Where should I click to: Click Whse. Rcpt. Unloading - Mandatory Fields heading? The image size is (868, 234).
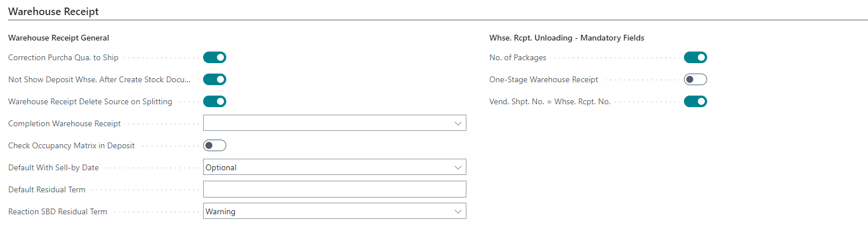pyautogui.click(x=567, y=38)
